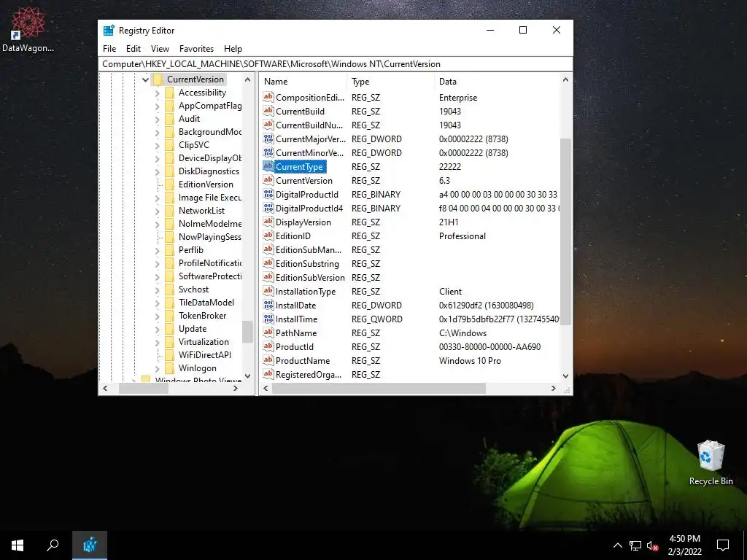Click the Accessibility folder icon
This screenshot has width=747, height=560.
point(169,93)
